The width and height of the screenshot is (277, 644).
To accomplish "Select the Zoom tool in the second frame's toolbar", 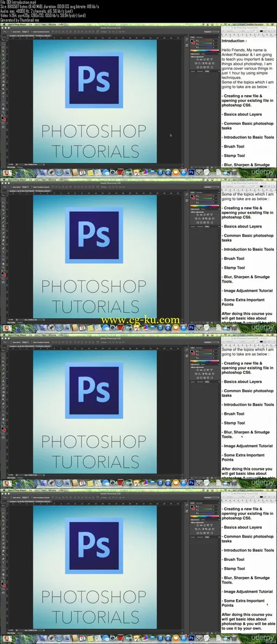I will [3, 267].
